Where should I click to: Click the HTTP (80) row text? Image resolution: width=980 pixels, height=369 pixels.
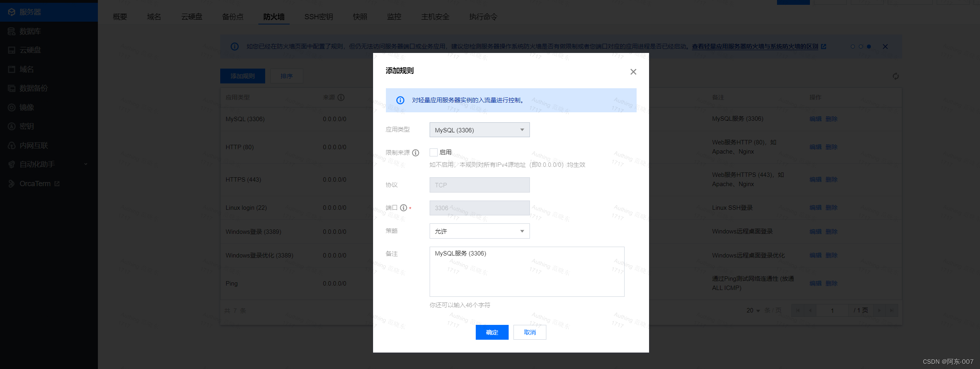(x=240, y=147)
